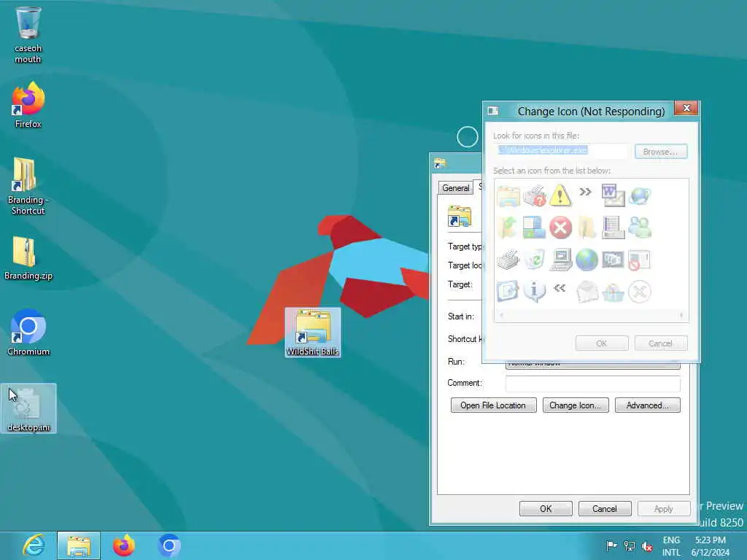The image size is (747, 560).
Task: Select the folder window icon in the list
Action: [508, 196]
